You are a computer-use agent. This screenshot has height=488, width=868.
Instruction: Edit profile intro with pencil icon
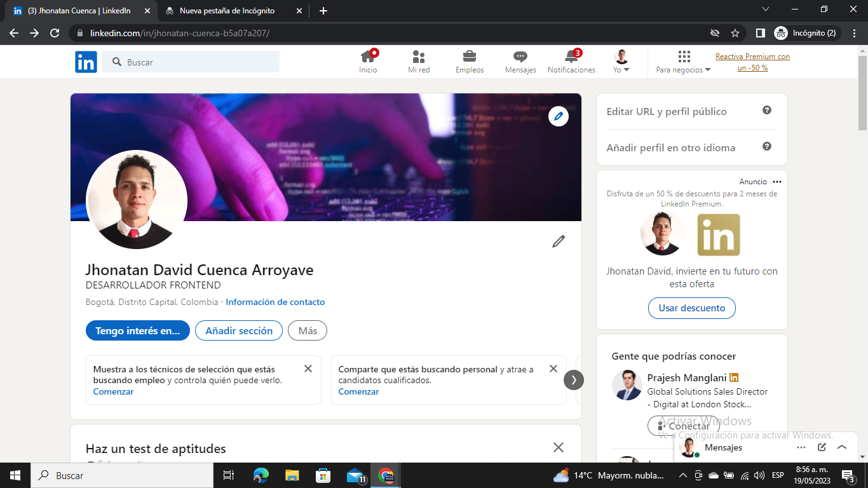559,241
